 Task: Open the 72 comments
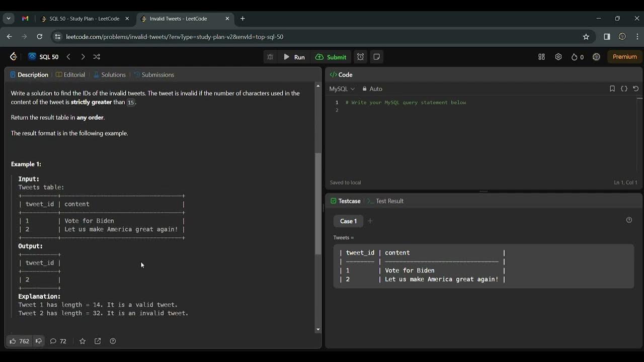point(58,341)
